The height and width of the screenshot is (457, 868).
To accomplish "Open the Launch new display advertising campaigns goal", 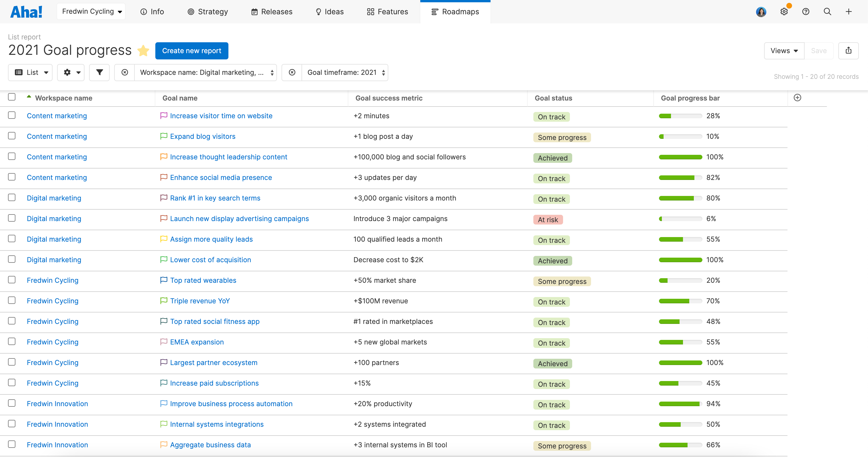I will (x=239, y=219).
